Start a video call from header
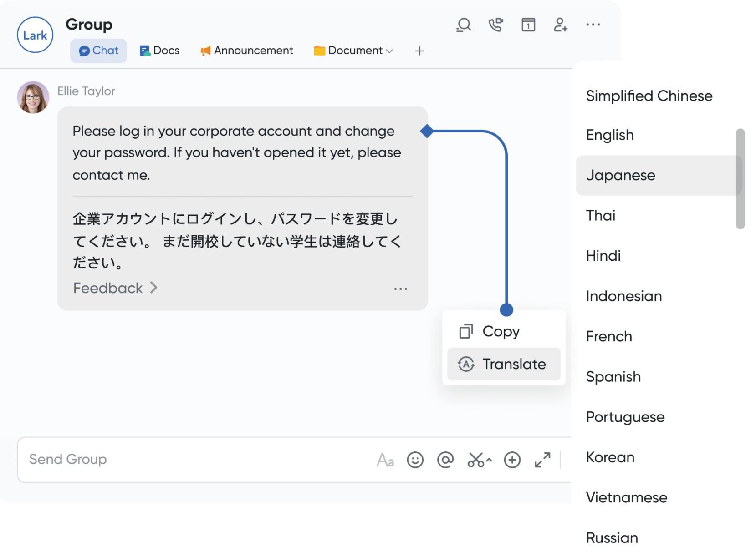The image size is (756, 557). [495, 25]
